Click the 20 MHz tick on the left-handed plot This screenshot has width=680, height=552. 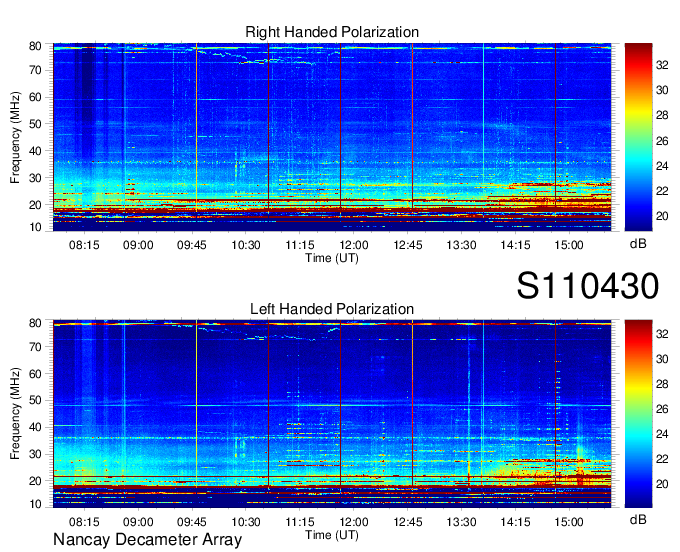(x=35, y=481)
